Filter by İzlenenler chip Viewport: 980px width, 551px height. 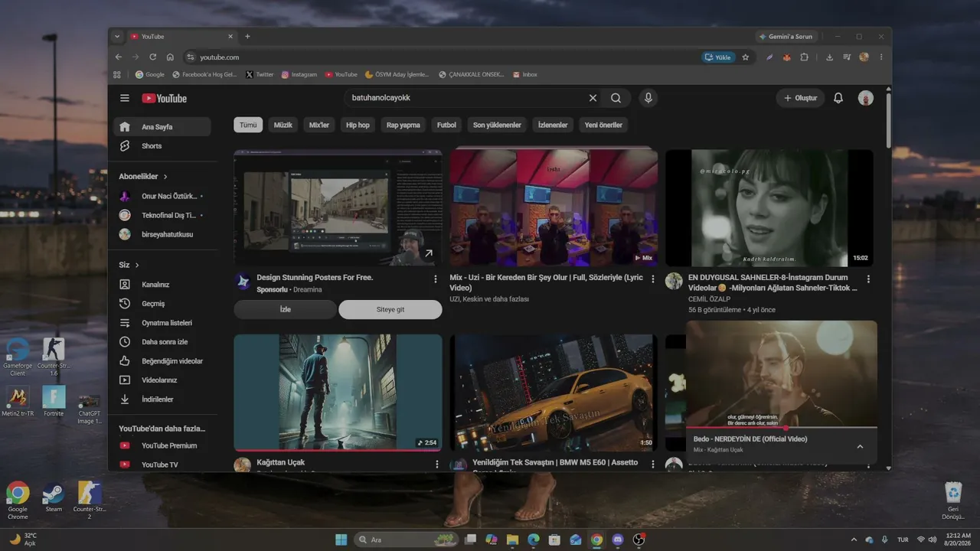click(x=553, y=125)
